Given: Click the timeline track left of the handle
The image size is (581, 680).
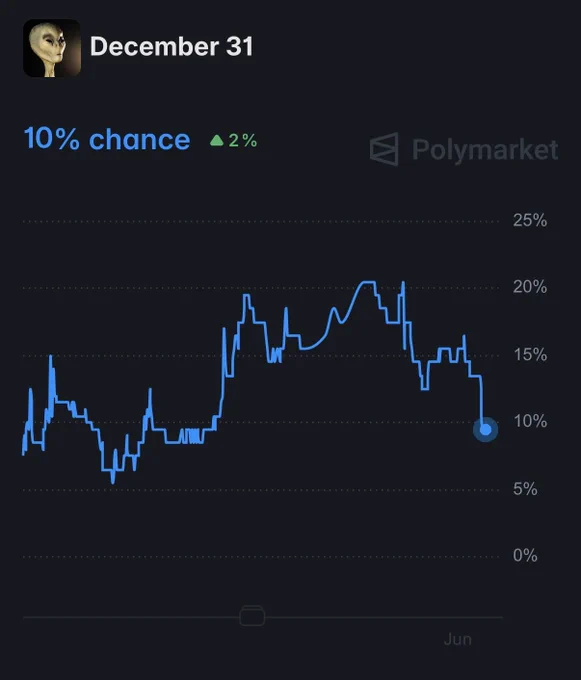Looking at the screenshot, I should (x=131, y=617).
